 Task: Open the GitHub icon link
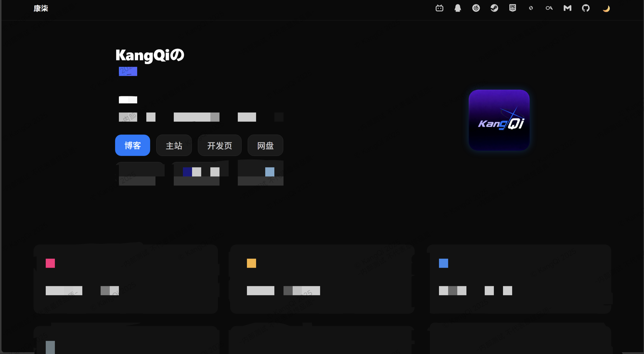586,8
